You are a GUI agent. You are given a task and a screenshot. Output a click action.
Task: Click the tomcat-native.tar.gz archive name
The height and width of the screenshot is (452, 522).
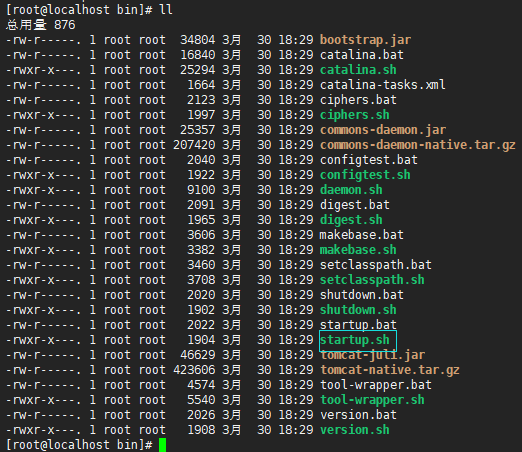[x=390, y=370]
